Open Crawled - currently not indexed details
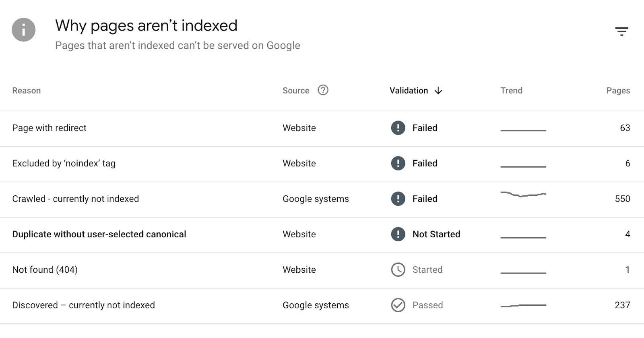Image resolution: width=644 pixels, height=338 pixels. 76,199
